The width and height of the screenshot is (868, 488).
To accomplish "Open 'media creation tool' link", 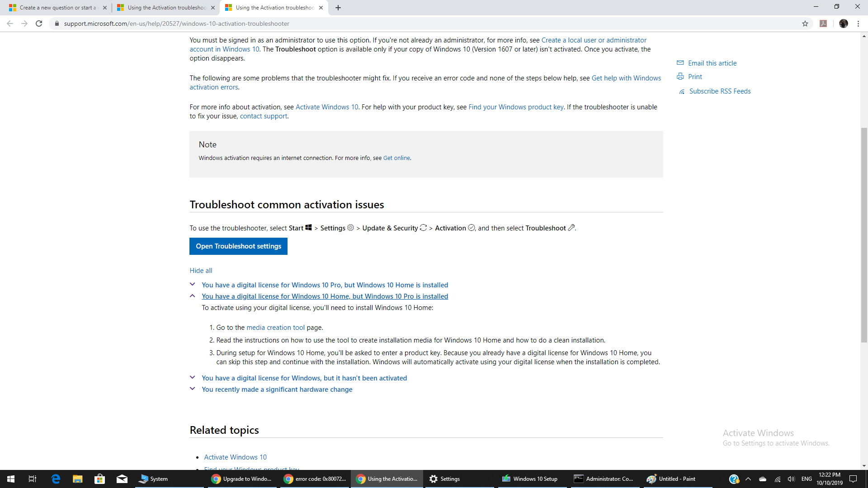I will point(275,328).
